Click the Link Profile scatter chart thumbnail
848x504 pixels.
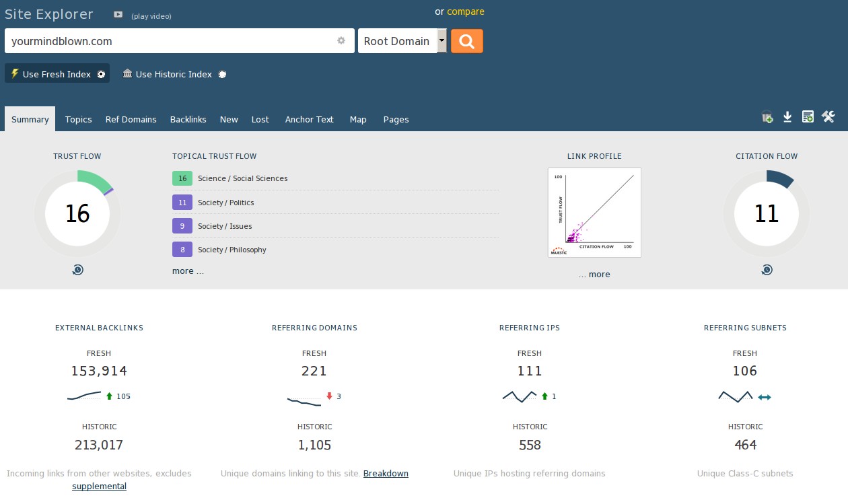594,213
